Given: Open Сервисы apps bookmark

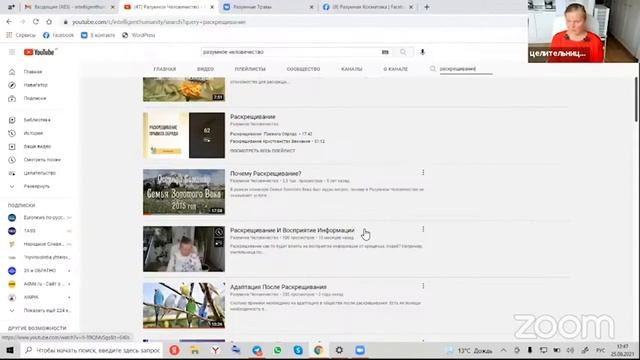Looking at the screenshot, I should (x=21, y=36).
